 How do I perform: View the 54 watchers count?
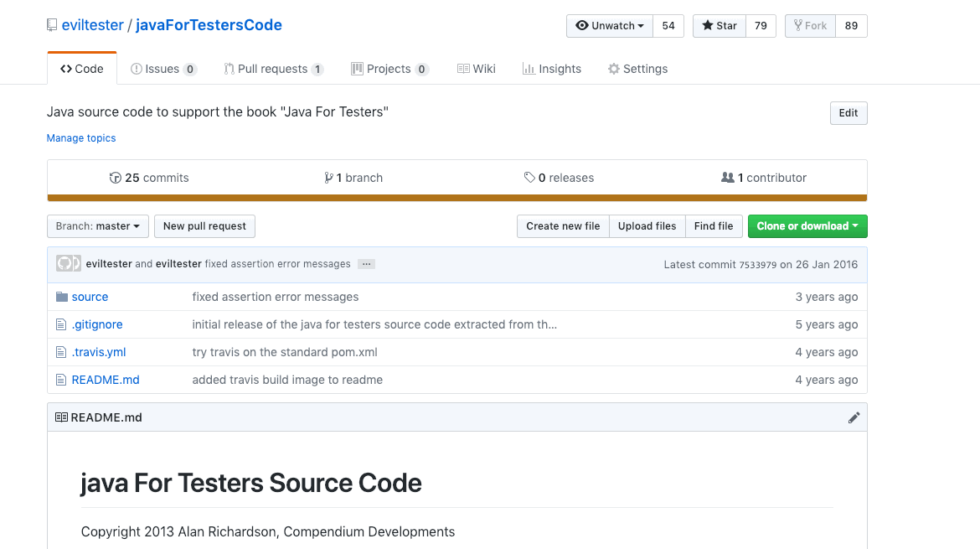pyautogui.click(x=668, y=26)
